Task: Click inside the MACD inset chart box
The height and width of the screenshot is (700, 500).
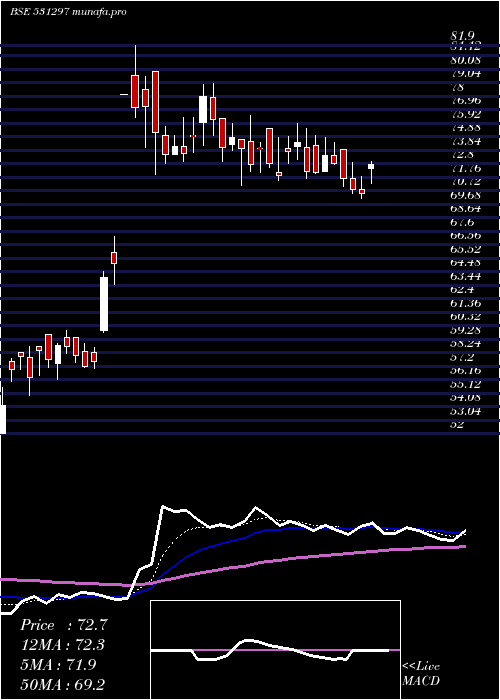Action: (x=275, y=650)
